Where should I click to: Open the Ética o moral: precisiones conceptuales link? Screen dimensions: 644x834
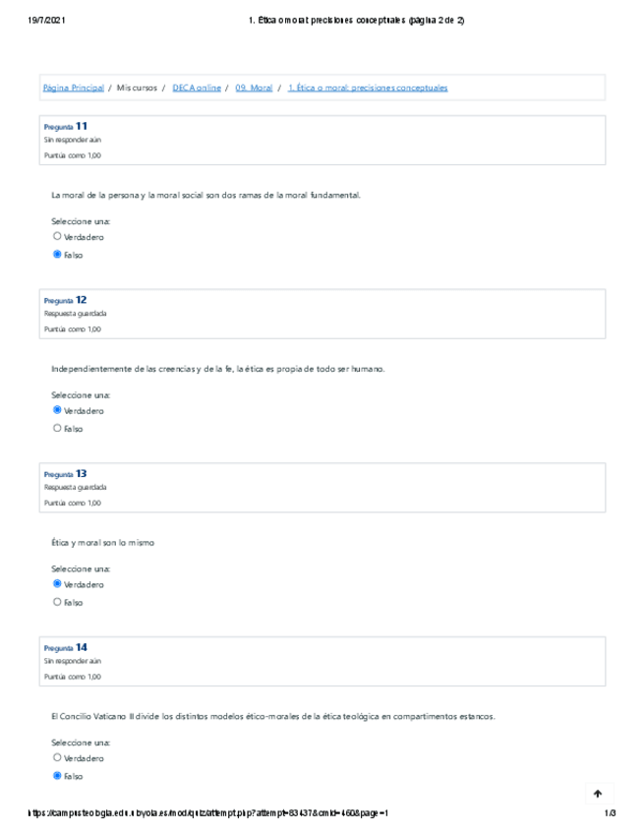[x=368, y=88]
